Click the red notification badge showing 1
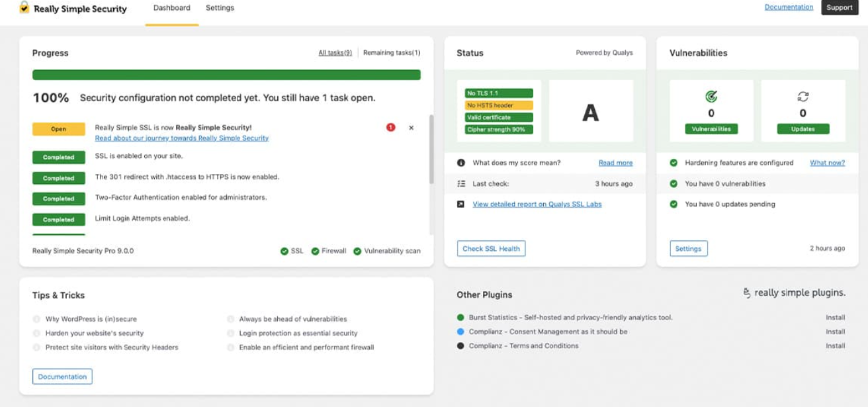868x407 pixels. point(390,127)
